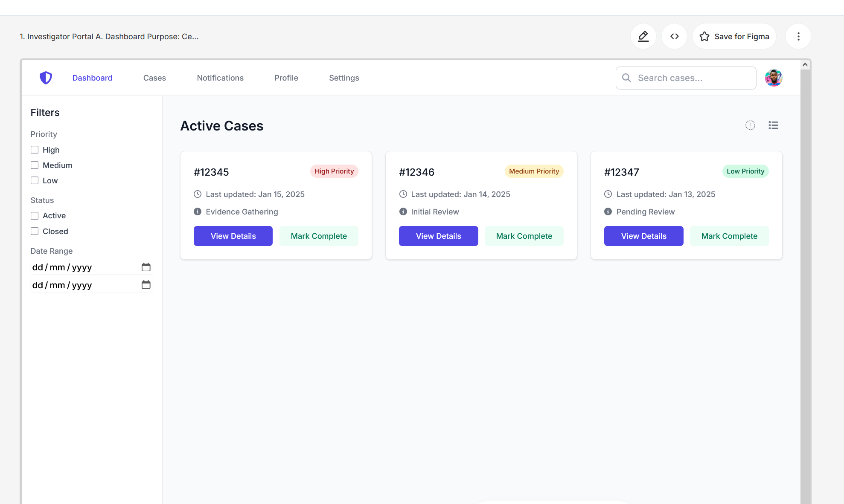Screen dimensions: 844x504
Task: Click the High Priority badge
Action: pyautogui.click(x=334, y=171)
